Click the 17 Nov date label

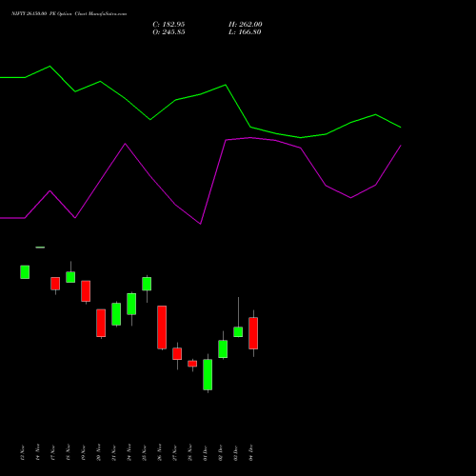pyautogui.click(x=52, y=453)
